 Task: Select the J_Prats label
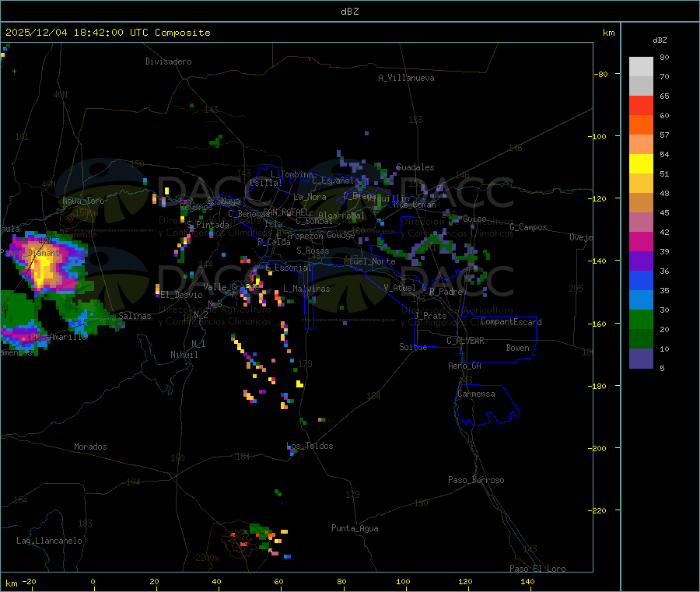[432, 316]
